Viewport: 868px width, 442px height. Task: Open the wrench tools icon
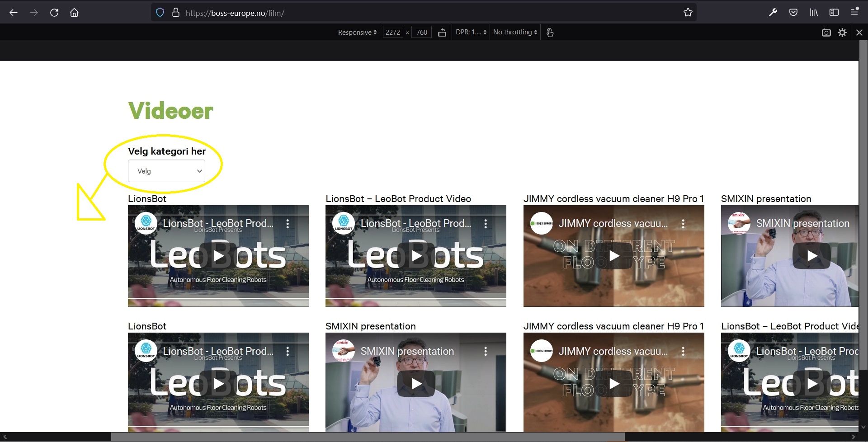coord(773,13)
